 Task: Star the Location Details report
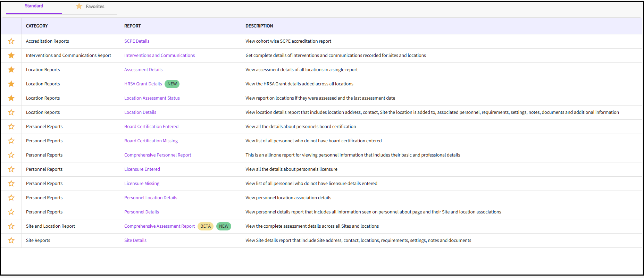pos(11,112)
